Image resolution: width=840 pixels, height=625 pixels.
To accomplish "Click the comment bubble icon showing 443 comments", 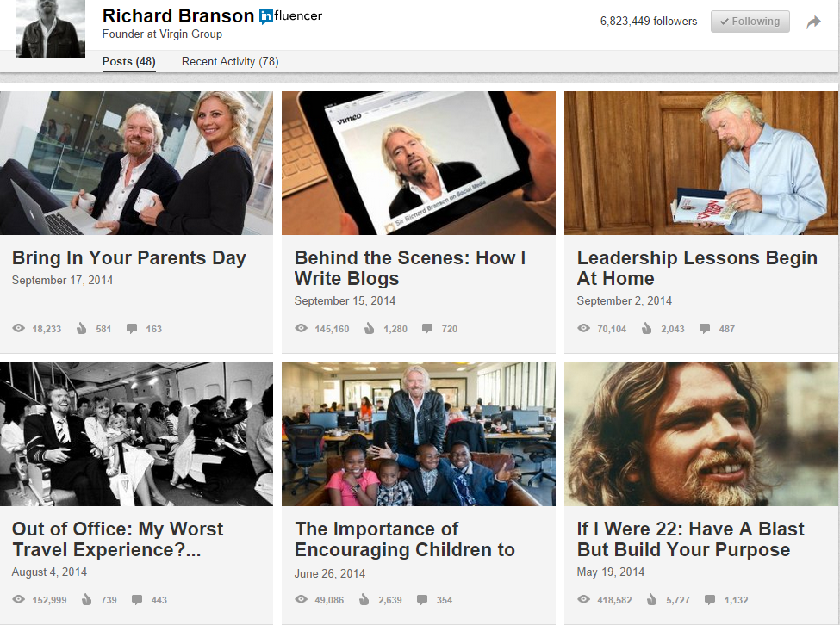I will (x=137, y=599).
